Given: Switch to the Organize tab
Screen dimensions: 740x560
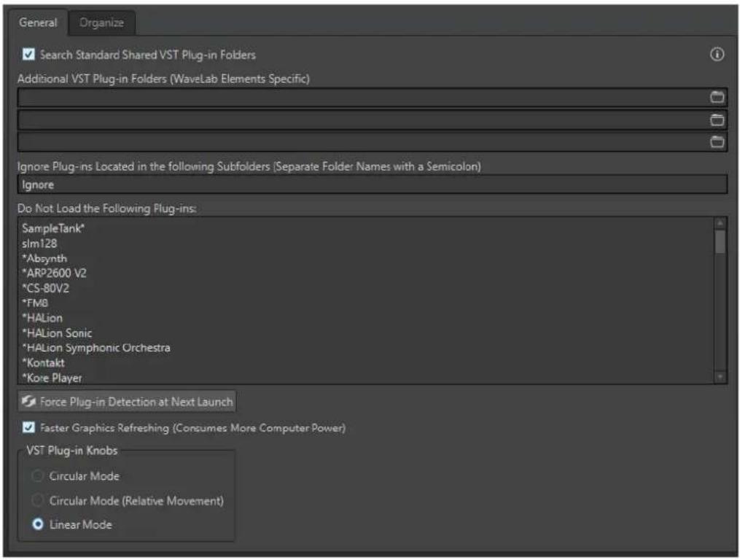Looking at the screenshot, I should tap(101, 23).
